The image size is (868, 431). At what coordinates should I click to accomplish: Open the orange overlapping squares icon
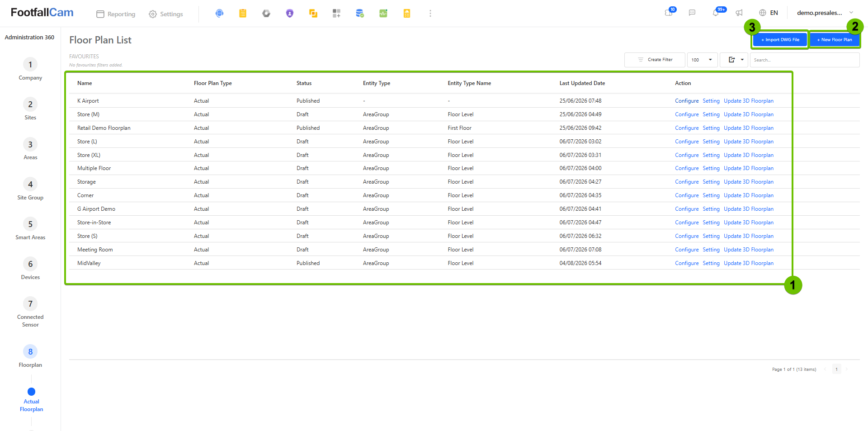[x=313, y=14]
